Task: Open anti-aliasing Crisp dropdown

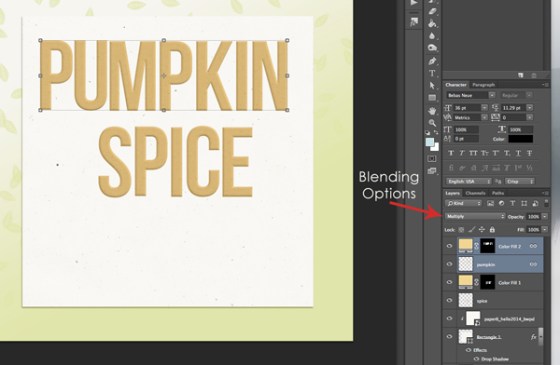Action: [520, 181]
